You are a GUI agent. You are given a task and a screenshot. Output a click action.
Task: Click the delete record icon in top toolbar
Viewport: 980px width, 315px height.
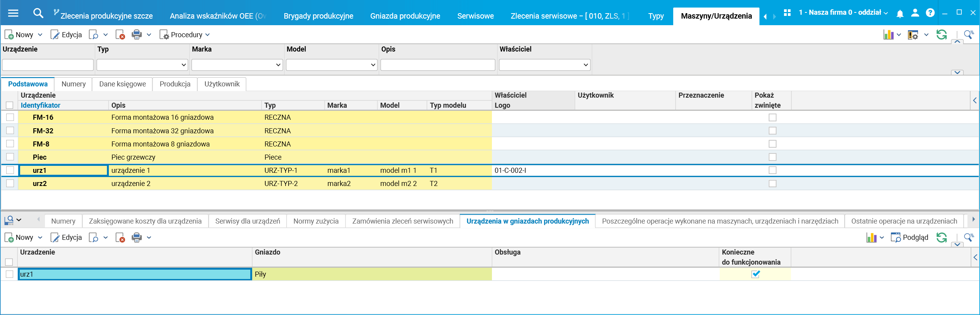120,35
